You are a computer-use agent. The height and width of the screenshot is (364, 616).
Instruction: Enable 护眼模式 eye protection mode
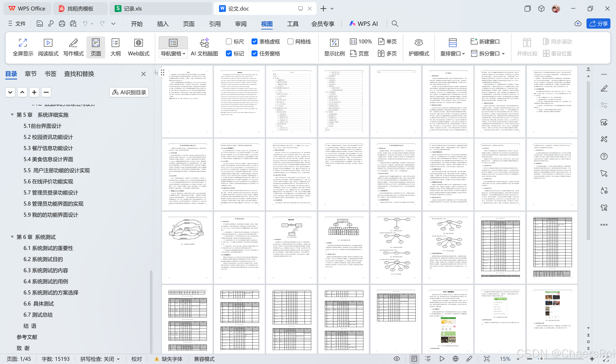click(x=419, y=47)
